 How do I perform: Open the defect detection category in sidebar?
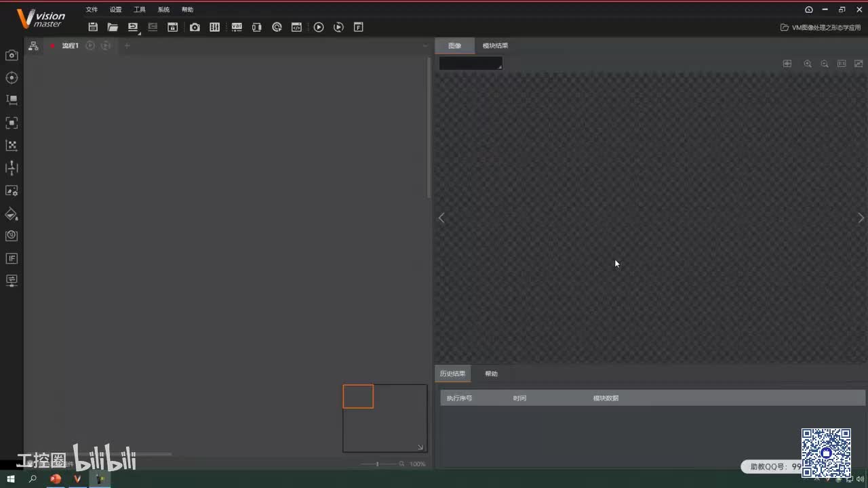tap(12, 236)
